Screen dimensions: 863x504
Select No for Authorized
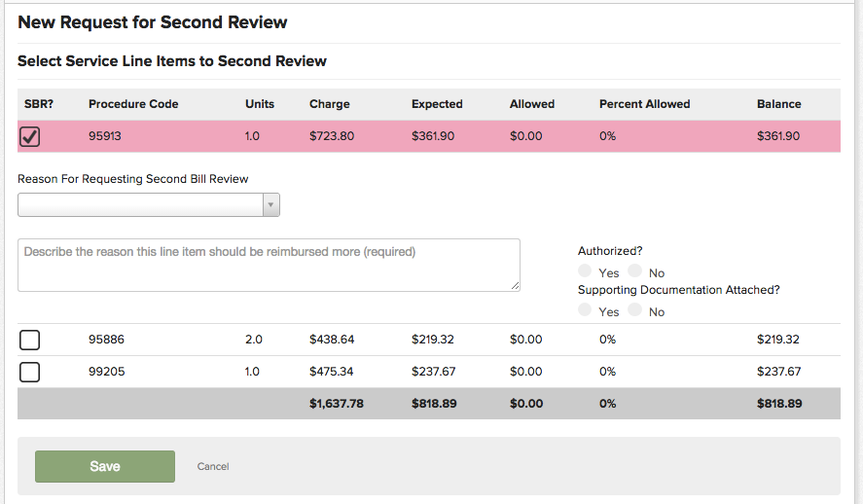[x=635, y=271]
